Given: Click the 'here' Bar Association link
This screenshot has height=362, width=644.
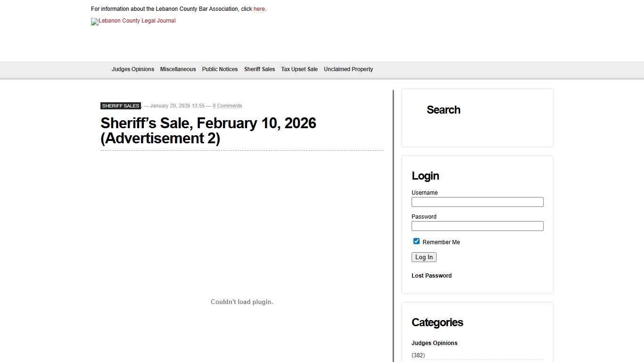Looking at the screenshot, I should point(259,9).
